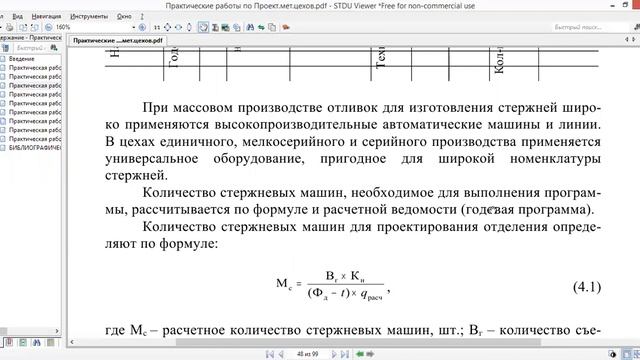Image resolution: width=640 pixels, height=360 pixels.
Task: Click the quick search field in the contents panel
Action: click(x=31, y=48)
